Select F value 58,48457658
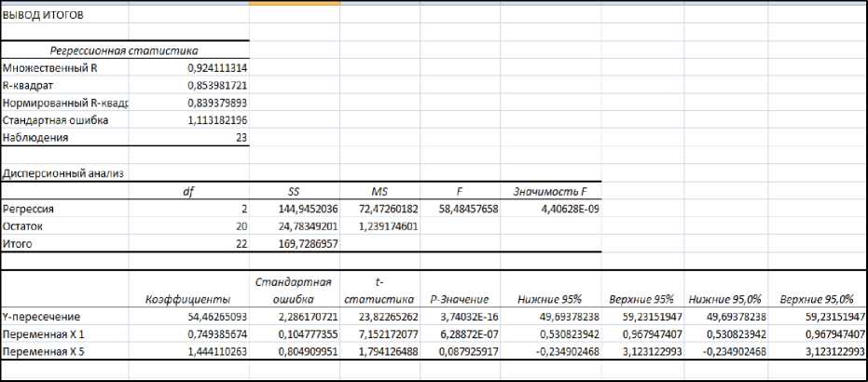 (469, 209)
